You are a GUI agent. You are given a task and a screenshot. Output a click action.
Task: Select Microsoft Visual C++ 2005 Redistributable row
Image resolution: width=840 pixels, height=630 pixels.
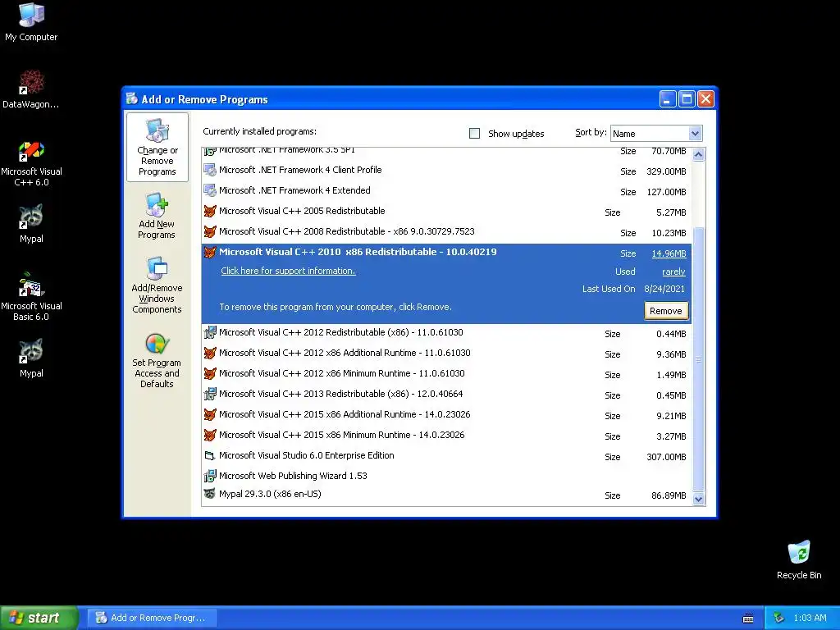pyautogui.click(x=446, y=211)
